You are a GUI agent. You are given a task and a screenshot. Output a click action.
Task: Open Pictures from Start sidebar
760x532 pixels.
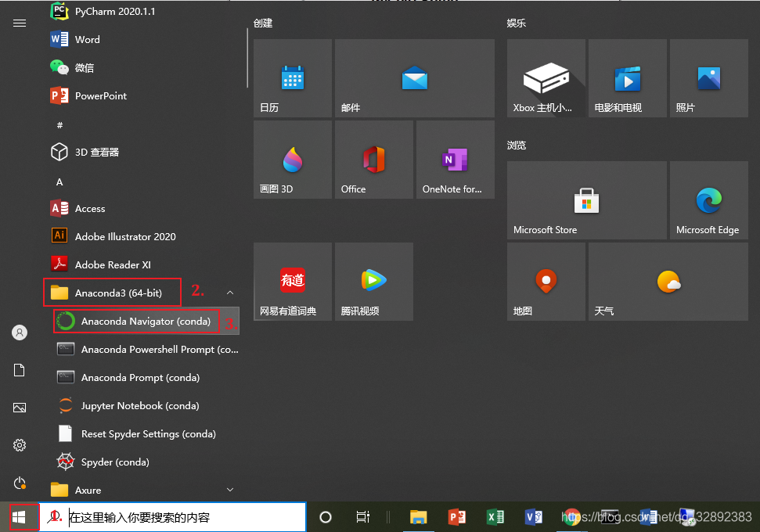coord(20,408)
